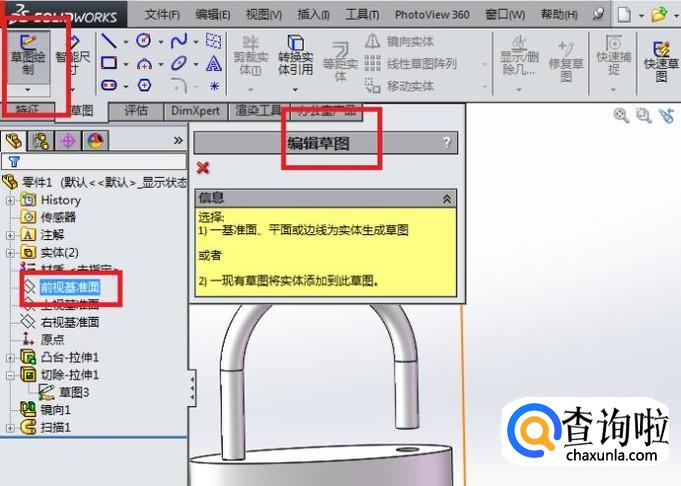Click the open file folder icon
The image size is (681, 486).
(659, 15)
